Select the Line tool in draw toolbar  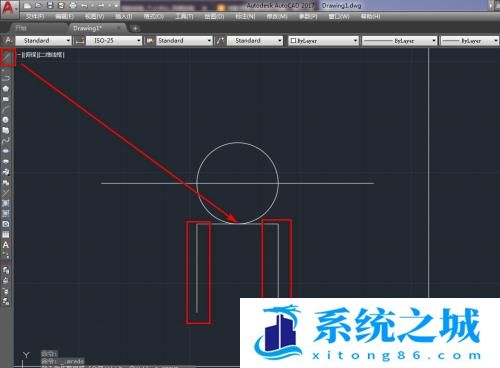coord(7,57)
